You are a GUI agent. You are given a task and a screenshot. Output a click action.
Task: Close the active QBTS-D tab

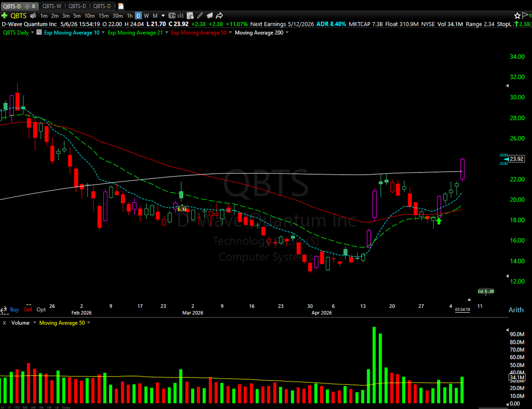34,7
